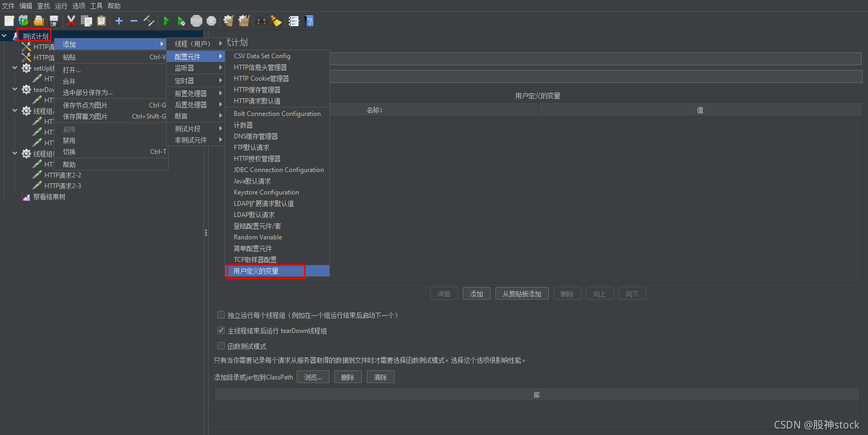Click Start no pauses icon
Viewport: 868px width, 435px height.
(182, 21)
